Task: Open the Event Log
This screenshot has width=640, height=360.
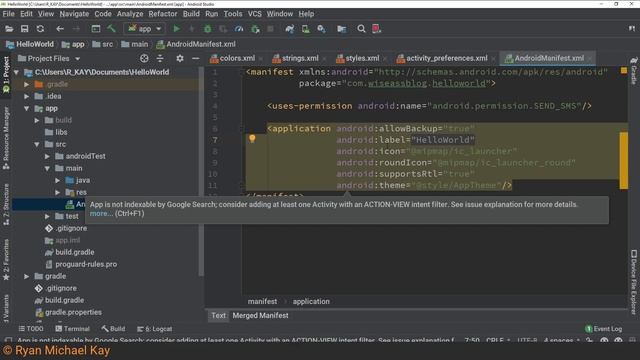Action: [x=604, y=329]
